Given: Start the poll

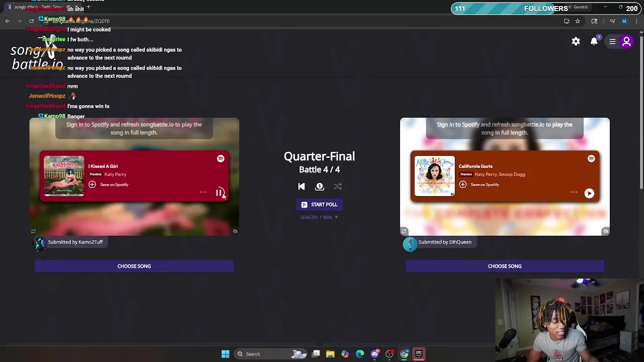Looking at the screenshot, I should pos(319,205).
